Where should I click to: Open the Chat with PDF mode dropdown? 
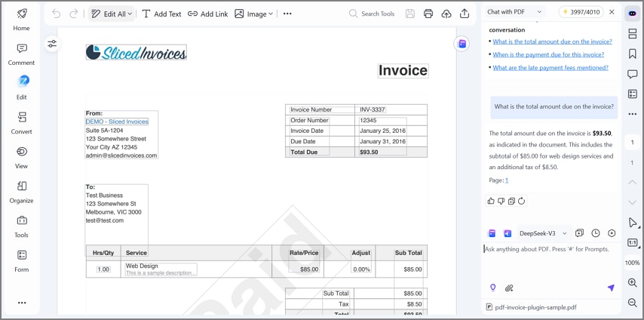[514, 12]
